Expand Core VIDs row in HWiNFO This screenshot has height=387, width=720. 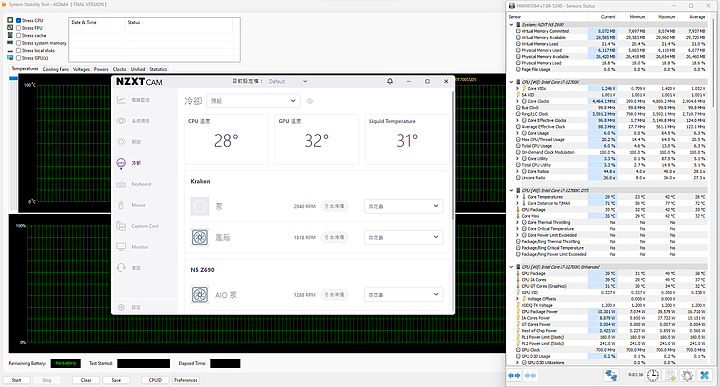(518, 88)
